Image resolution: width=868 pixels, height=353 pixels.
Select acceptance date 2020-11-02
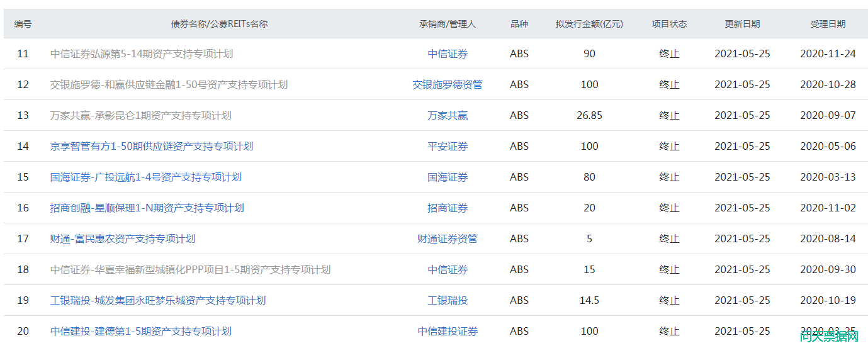(828, 208)
